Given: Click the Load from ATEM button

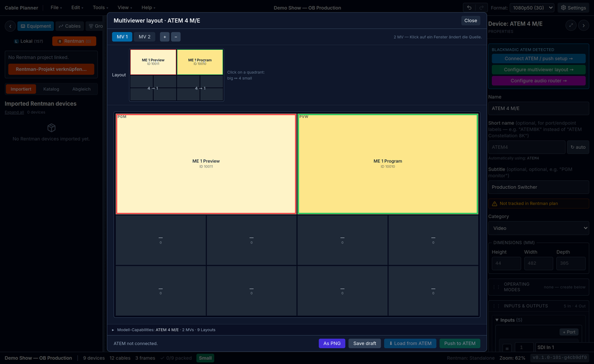Looking at the screenshot, I should pyautogui.click(x=410, y=344).
